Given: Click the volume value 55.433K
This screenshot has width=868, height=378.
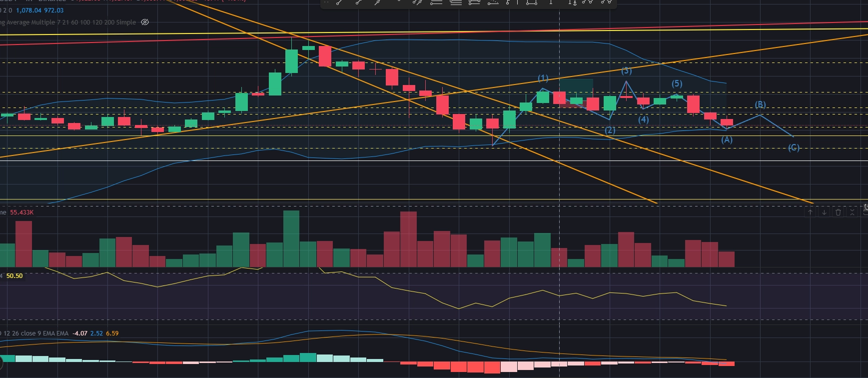Looking at the screenshot, I should click(x=22, y=212).
